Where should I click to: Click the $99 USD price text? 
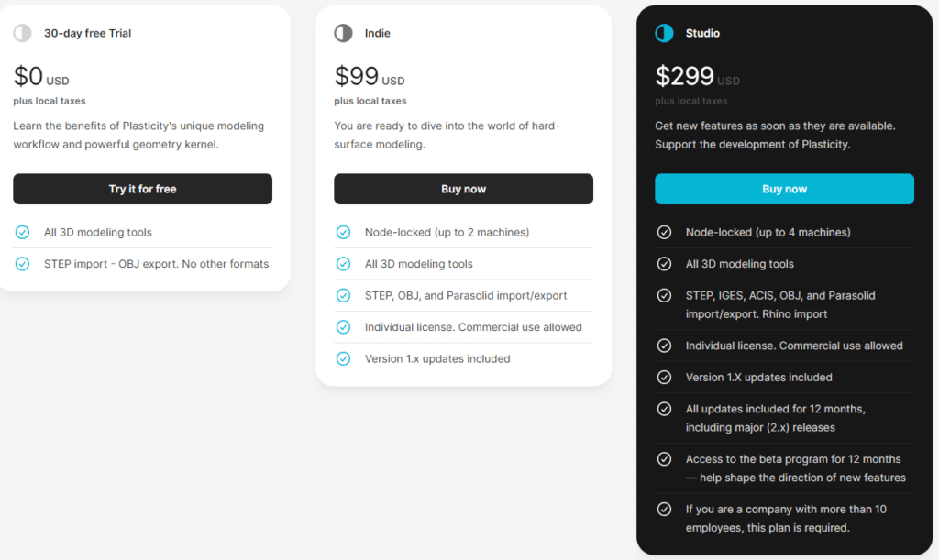coord(370,77)
